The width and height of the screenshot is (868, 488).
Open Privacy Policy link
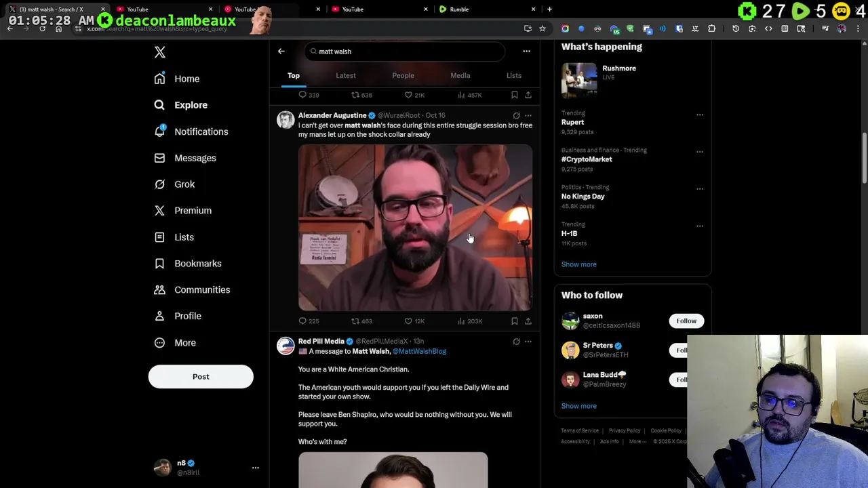pyautogui.click(x=625, y=431)
